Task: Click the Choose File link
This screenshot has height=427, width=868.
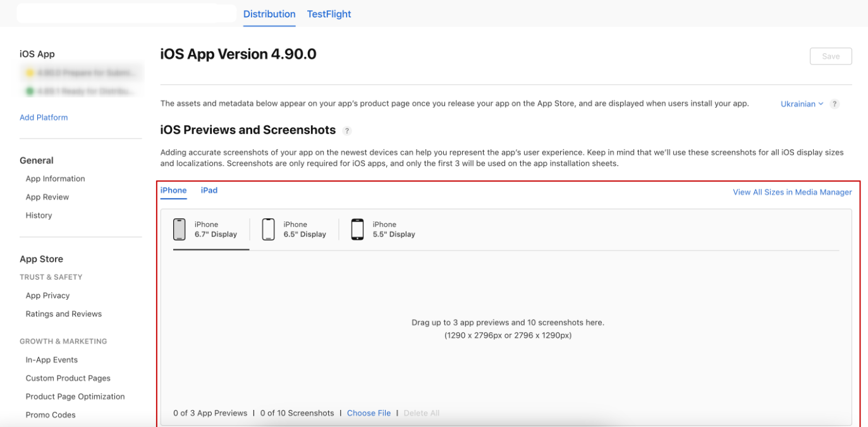Action: click(369, 413)
